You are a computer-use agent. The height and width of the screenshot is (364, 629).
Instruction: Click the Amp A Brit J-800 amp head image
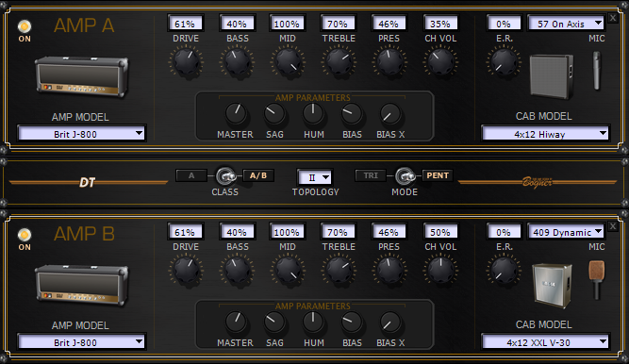82,77
